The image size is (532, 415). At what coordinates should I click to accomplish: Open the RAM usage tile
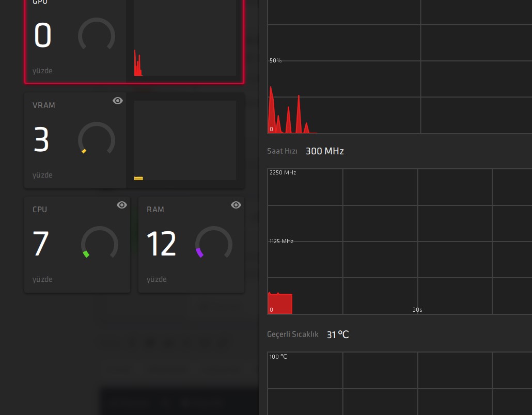pyautogui.click(x=191, y=245)
